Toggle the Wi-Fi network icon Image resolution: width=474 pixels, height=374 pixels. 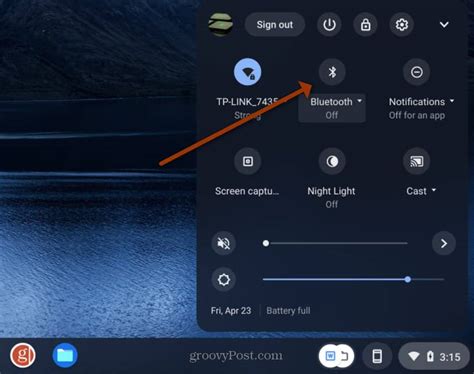pyautogui.click(x=247, y=72)
